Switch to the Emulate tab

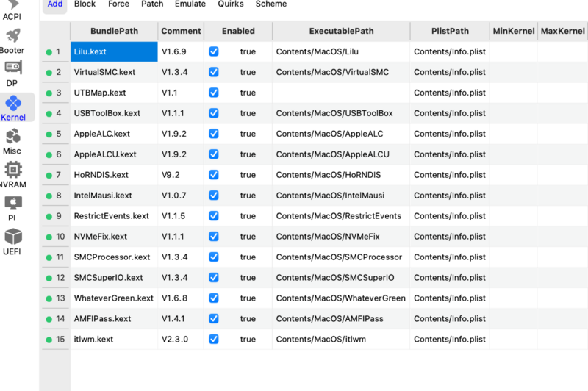190,4
